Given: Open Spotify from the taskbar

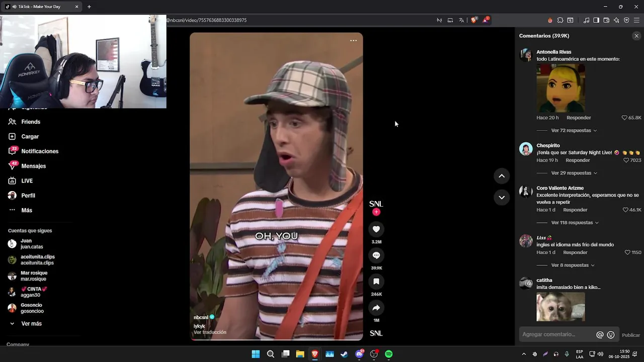Looking at the screenshot, I should tap(388, 354).
